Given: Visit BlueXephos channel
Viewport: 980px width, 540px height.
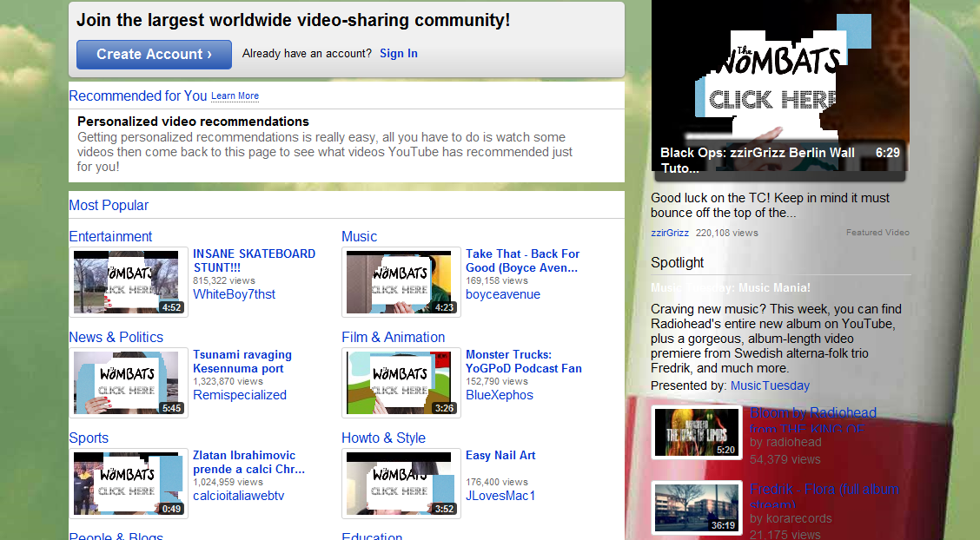Looking at the screenshot, I should click(500, 394).
